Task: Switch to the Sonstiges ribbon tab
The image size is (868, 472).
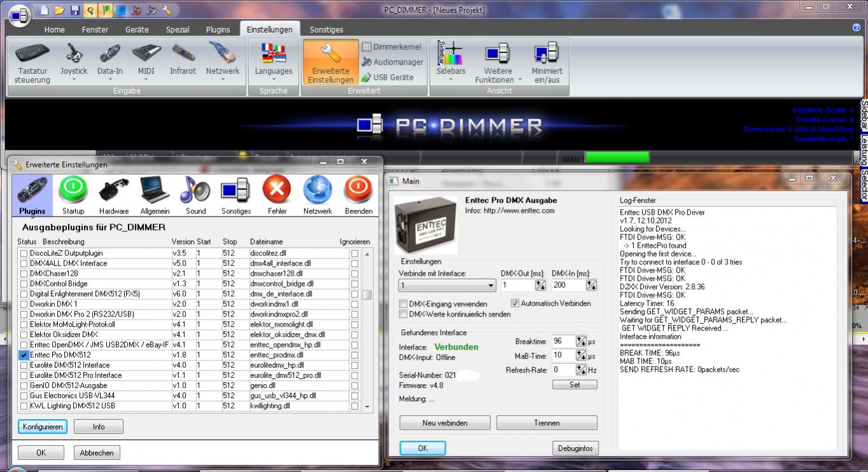Action: 326,29
